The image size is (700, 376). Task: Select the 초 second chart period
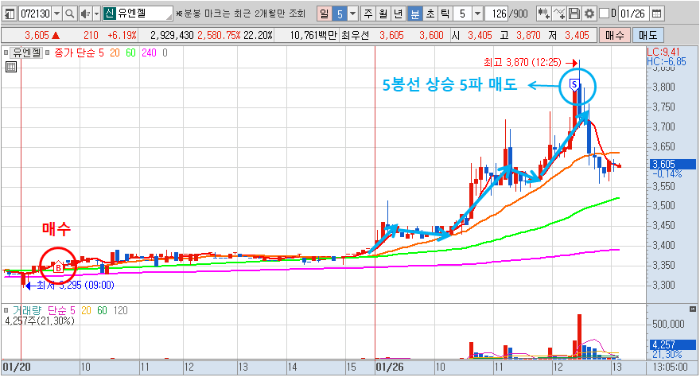point(430,14)
